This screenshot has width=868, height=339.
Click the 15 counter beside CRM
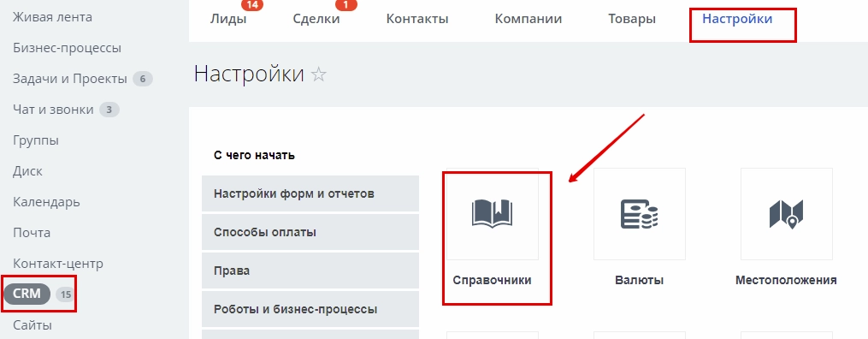[66, 294]
